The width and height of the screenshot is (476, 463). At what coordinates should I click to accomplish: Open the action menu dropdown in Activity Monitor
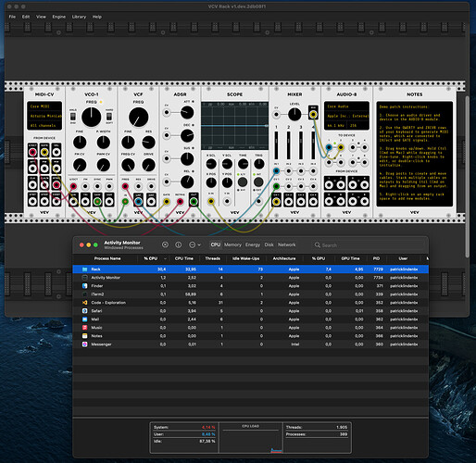click(194, 244)
